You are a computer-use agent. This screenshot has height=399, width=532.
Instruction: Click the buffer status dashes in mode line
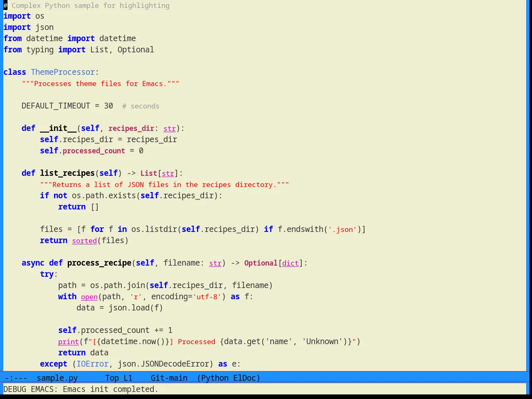(16, 378)
